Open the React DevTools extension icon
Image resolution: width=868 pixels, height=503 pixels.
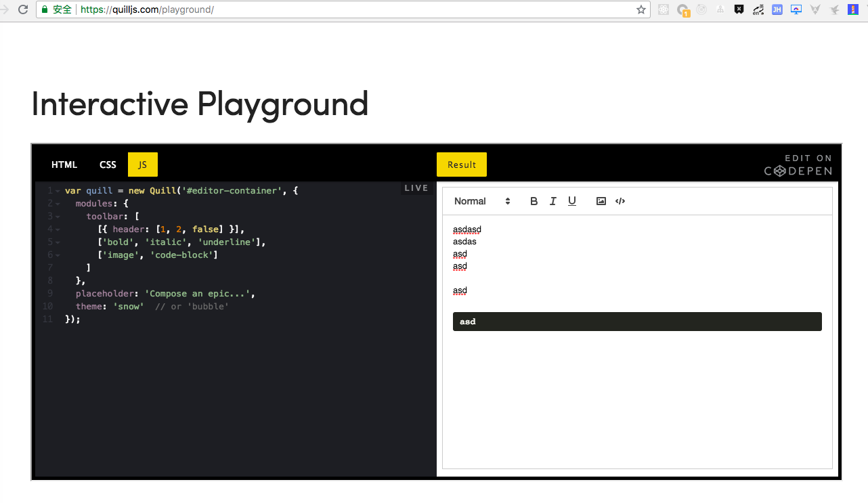(x=664, y=9)
